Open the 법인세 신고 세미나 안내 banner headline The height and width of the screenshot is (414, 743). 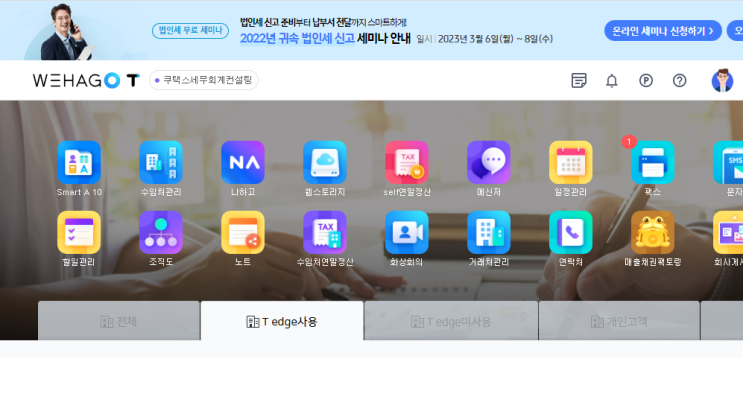(x=325, y=38)
